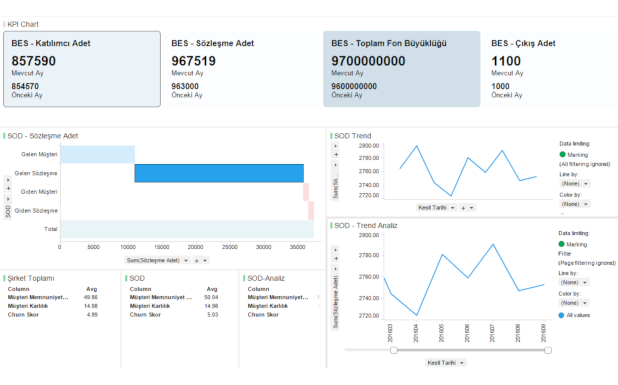Select the BES - Katılımcı Adet KPI tile
Screen dimensions: 618x385
82,69
